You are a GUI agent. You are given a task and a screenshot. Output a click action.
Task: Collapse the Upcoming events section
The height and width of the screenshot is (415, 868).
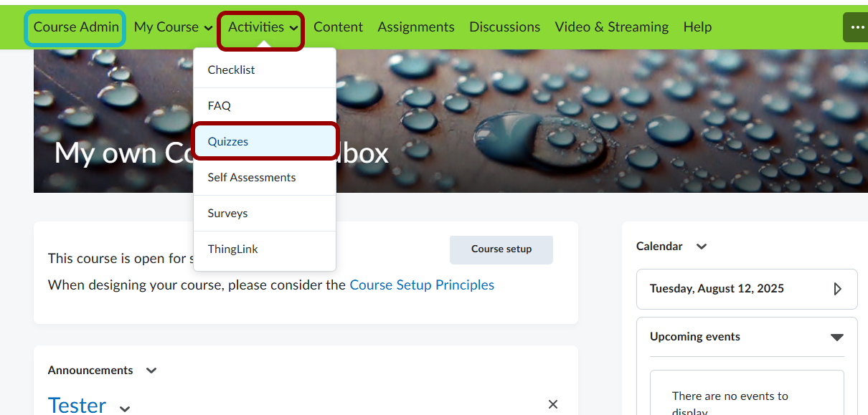(836, 337)
